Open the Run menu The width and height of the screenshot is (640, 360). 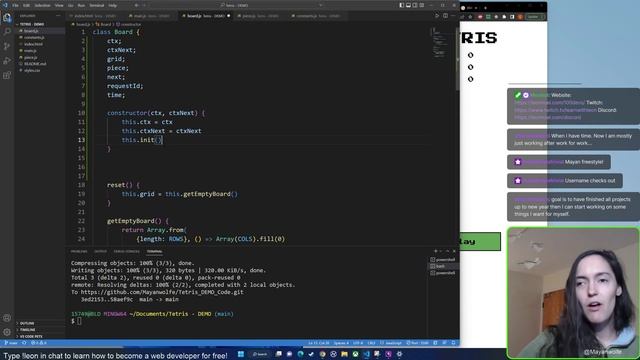81,5
